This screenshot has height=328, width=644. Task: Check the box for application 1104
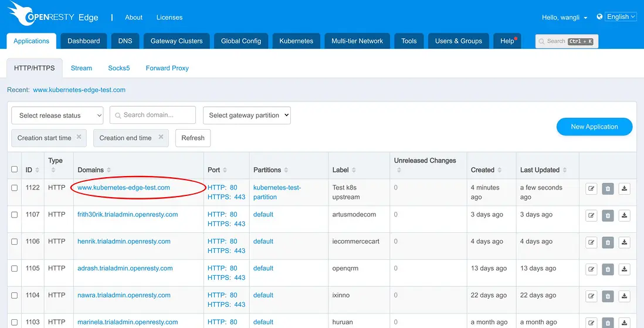tap(15, 296)
